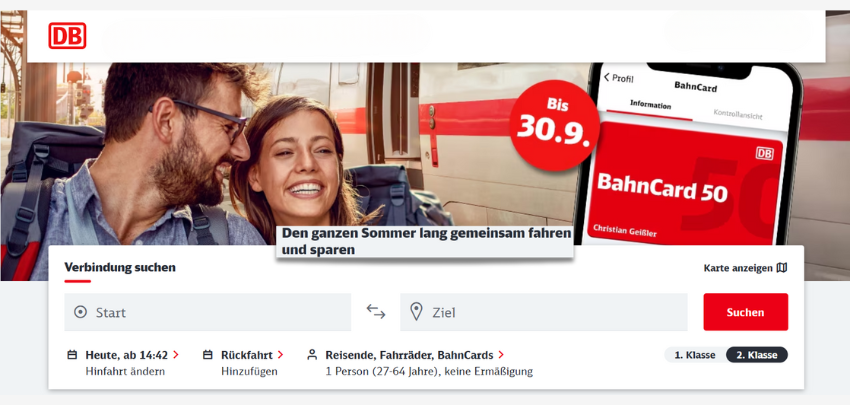Open the Den ganzen Sommer lang promo
Screen dimensions: 850x405
(424, 242)
